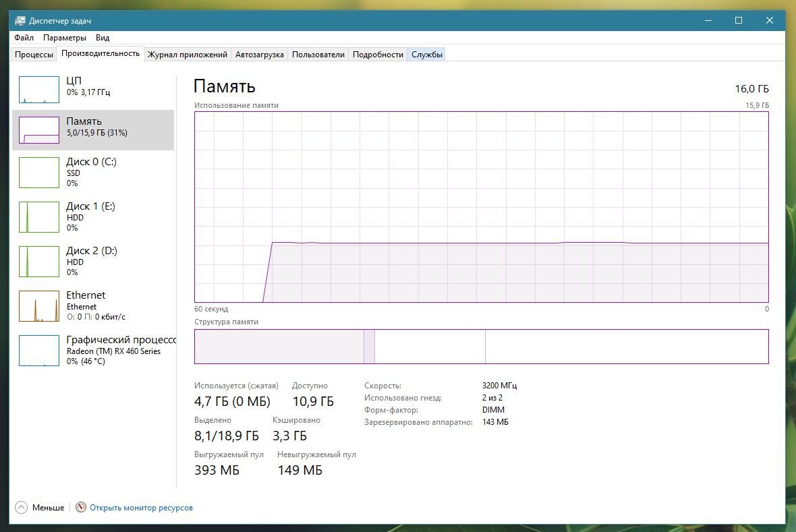This screenshot has width=796, height=532.
Task: Click the memory usage graph area
Action: click(x=481, y=207)
